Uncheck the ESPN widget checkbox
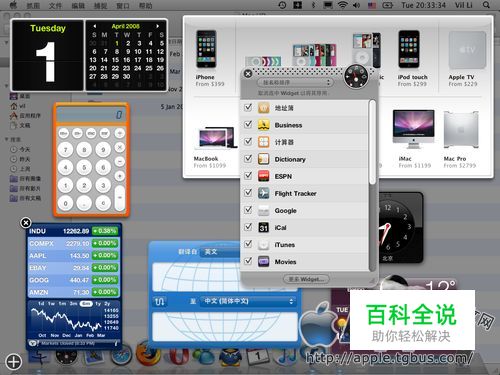Viewport: 500px width, 375px height. [x=248, y=175]
